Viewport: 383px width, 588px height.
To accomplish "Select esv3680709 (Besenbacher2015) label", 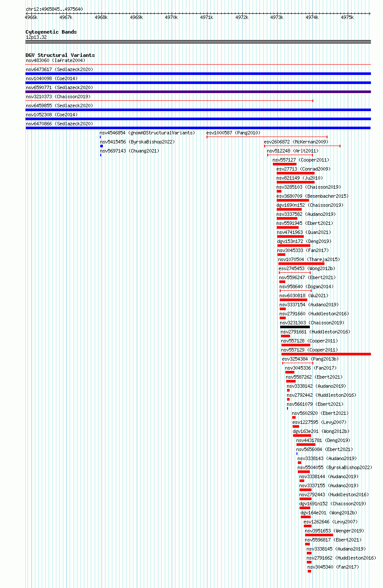I will [x=312, y=196].
